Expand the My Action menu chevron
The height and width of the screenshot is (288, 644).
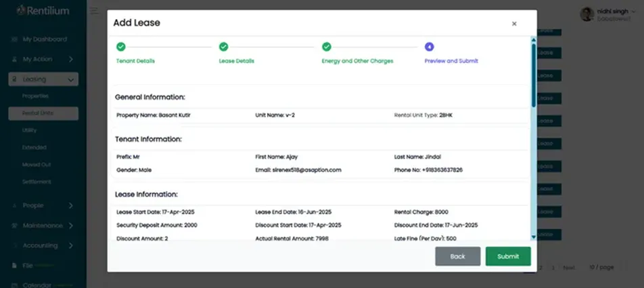(70, 59)
